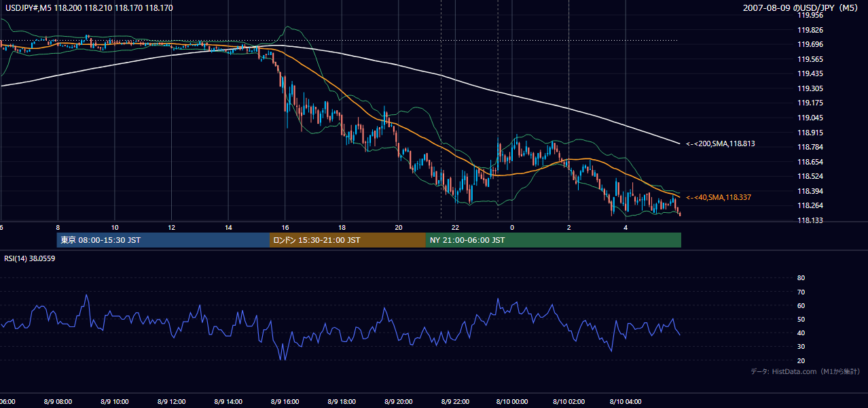Click price axis value 118.524
Image resolution: width=868 pixels, height=408 pixels.
click(810, 176)
